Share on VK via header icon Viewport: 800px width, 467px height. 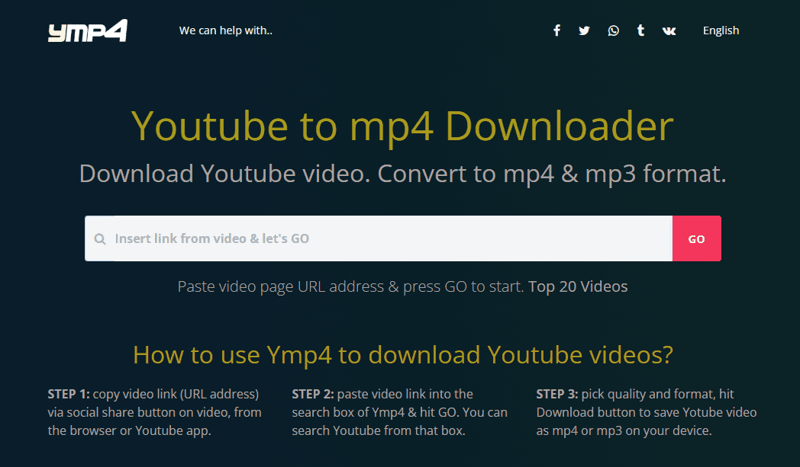pos(669,31)
